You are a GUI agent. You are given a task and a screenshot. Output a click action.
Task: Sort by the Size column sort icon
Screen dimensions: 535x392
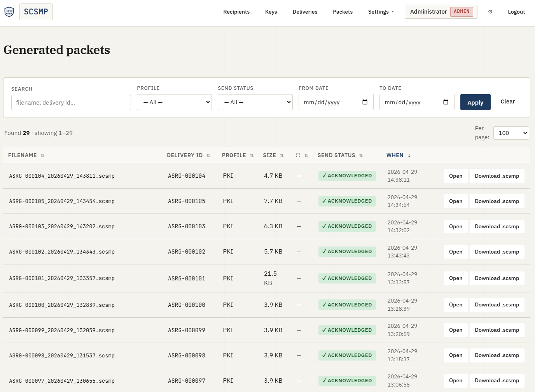click(x=282, y=156)
